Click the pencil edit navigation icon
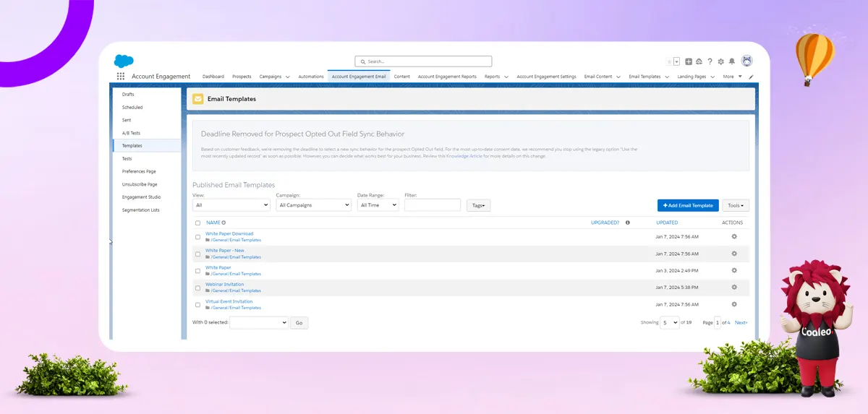Viewport: 868px width, 414px height. (x=751, y=77)
